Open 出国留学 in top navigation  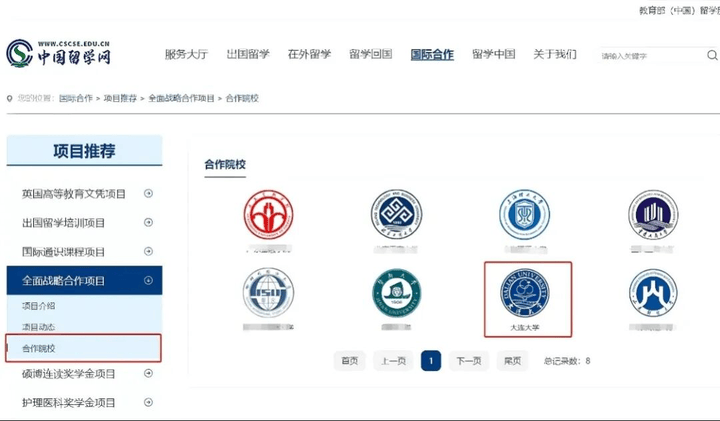(248, 54)
